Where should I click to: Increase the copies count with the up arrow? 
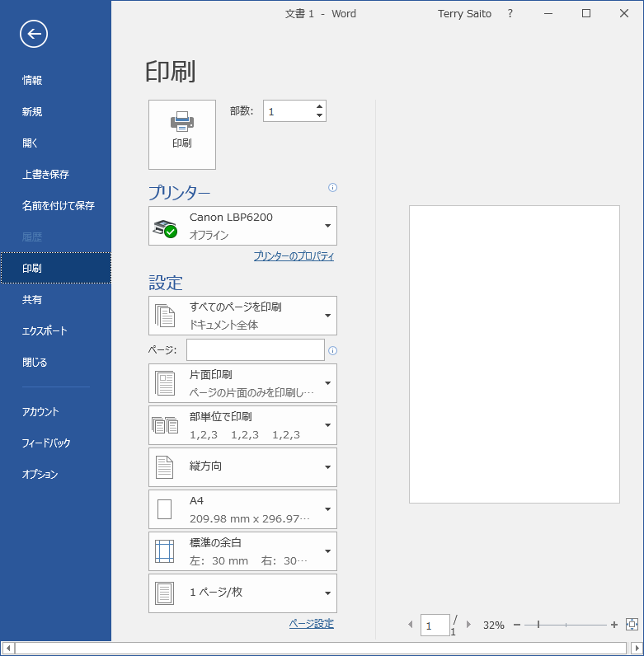point(319,106)
